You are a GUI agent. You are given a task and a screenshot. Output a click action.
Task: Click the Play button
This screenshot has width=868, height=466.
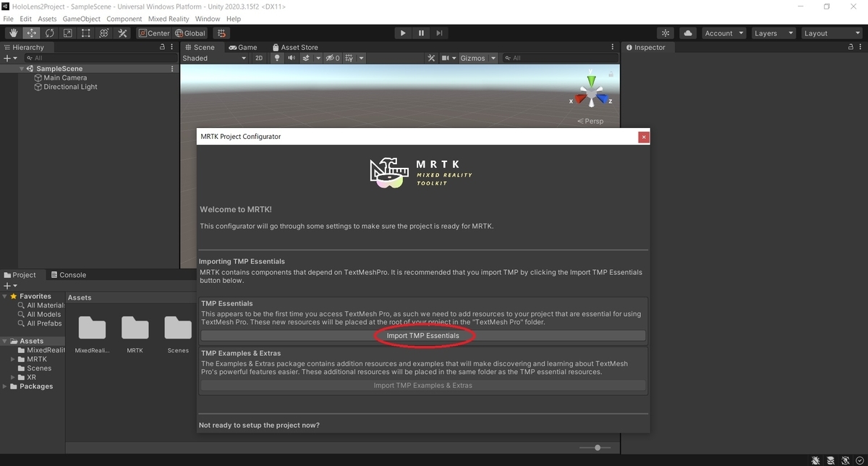coord(403,33)
